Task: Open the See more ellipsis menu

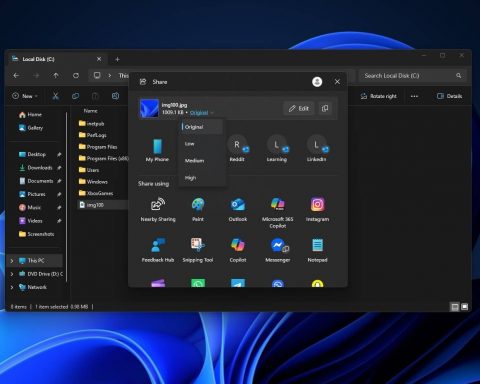Action: pyautogui.click(x=414, y=96)
